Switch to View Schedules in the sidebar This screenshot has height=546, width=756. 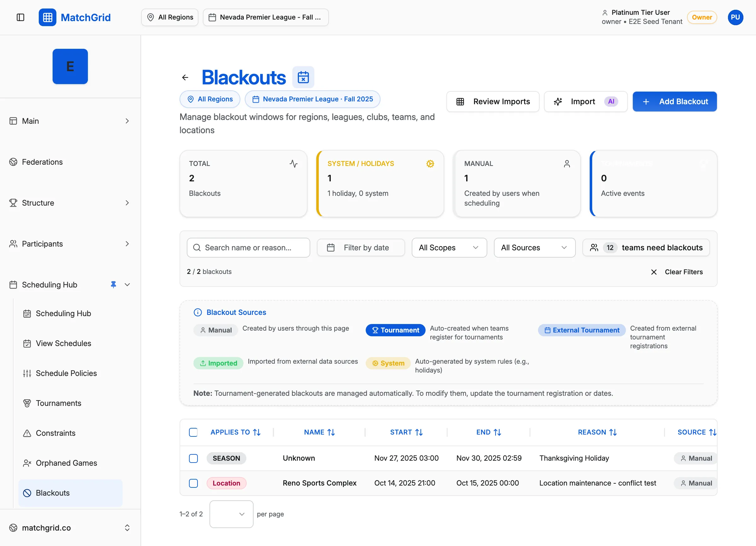click(63, 343)
